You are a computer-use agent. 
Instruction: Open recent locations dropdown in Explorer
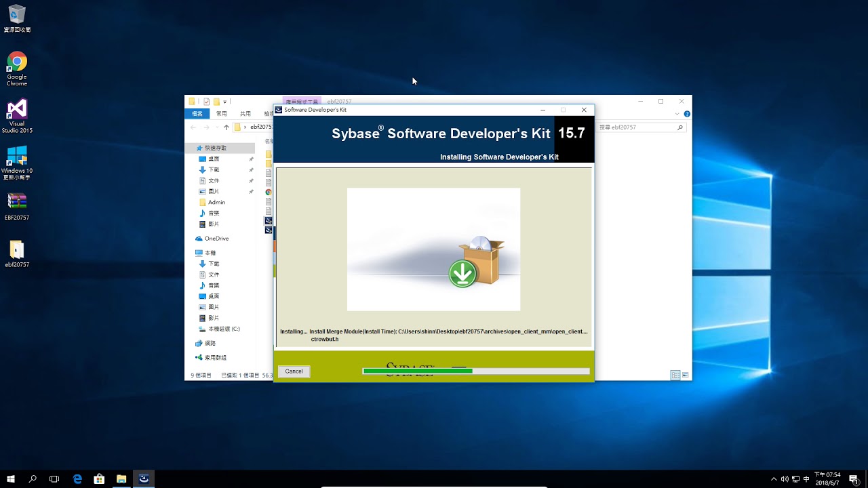point(216,127)
